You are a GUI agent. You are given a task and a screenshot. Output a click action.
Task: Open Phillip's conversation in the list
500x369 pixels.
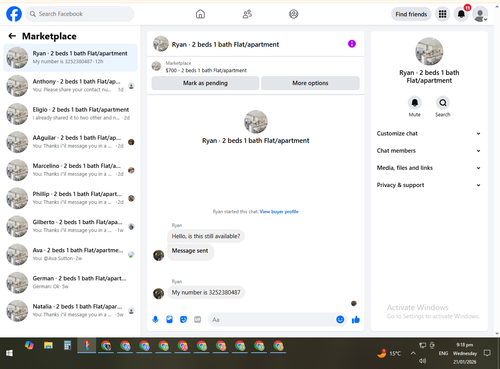click(70, 198)
